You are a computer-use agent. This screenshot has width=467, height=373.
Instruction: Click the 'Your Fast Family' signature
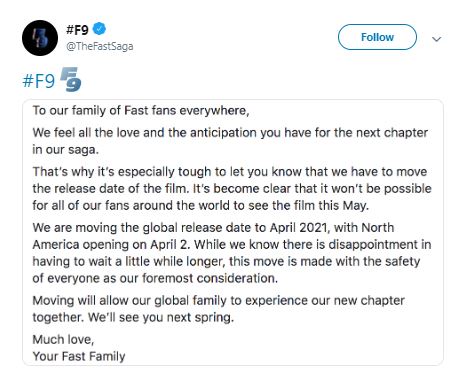tap(79, 356)
